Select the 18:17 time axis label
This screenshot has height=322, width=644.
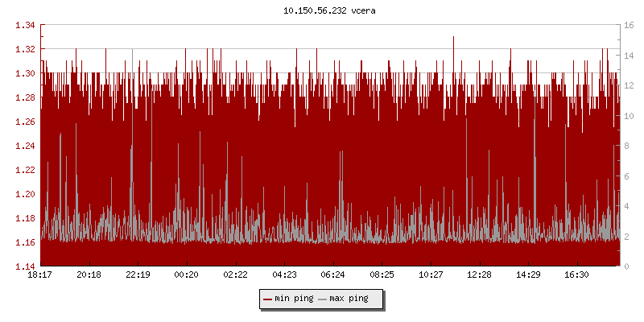click(40, 275)
